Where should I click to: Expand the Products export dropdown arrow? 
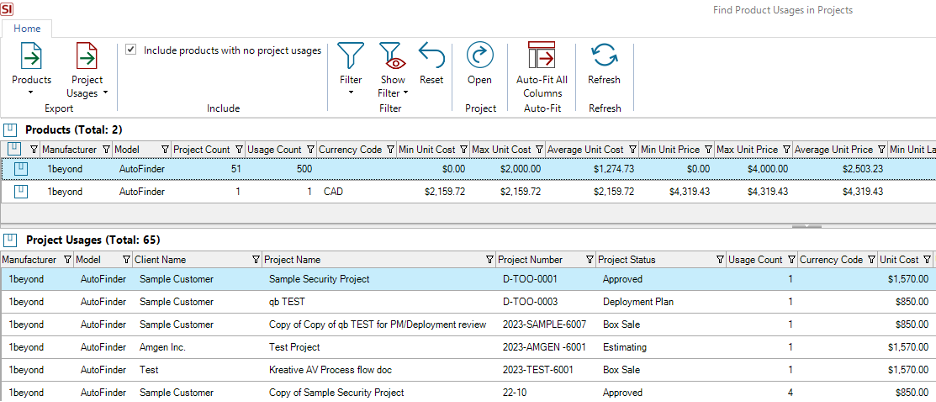(31, 92)
